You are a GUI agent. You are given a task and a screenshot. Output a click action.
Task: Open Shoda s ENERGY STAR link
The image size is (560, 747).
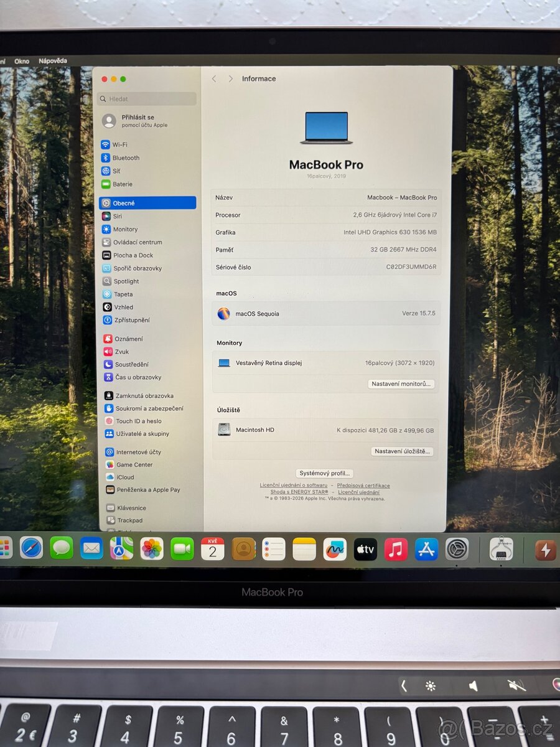click(299, 492)
